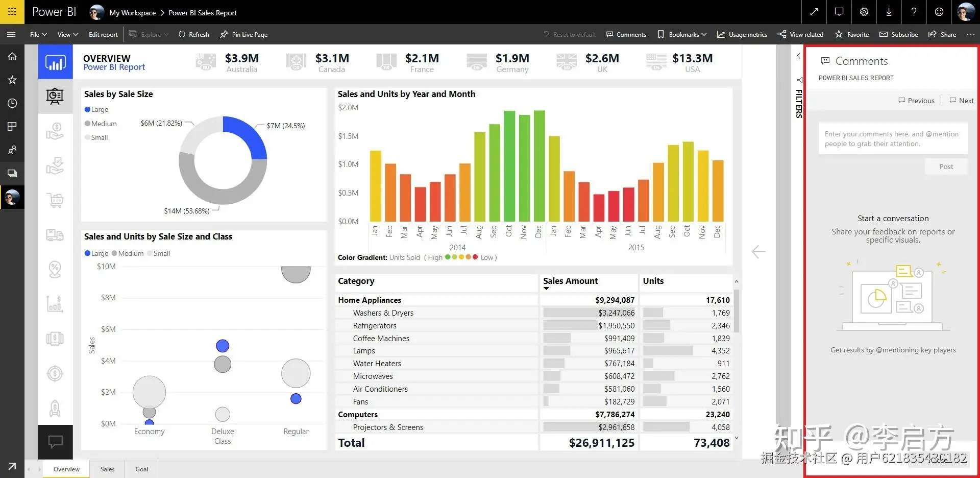The height and width of the screenshot is (478, 980).
Task: Open Usage metrics
Action: [742, 34]
